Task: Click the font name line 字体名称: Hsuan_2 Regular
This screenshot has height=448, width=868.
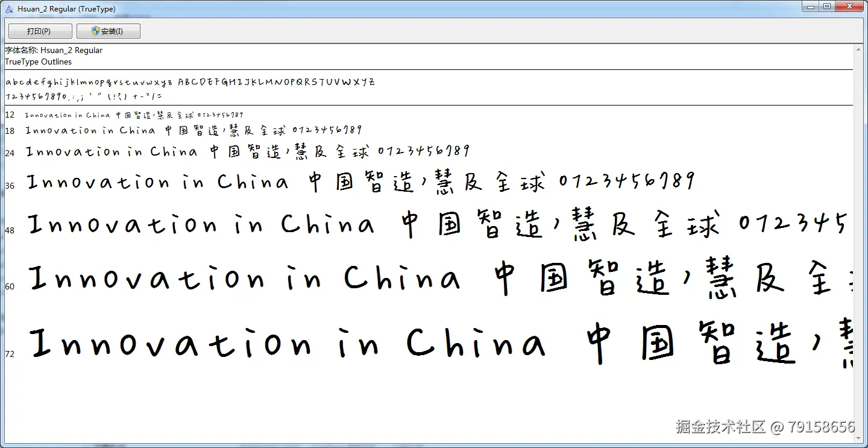Action: (54, 51)
